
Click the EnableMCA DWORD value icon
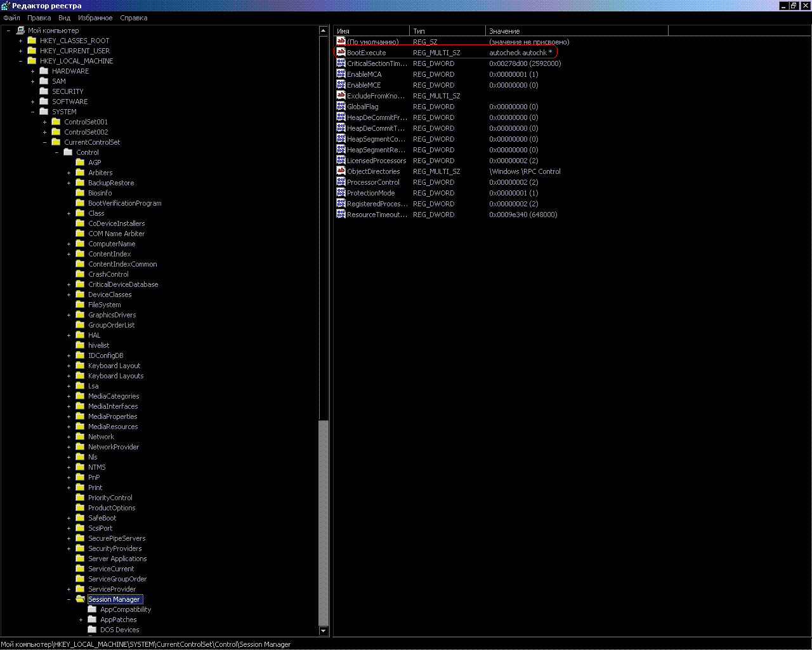[x=341, y=74]
